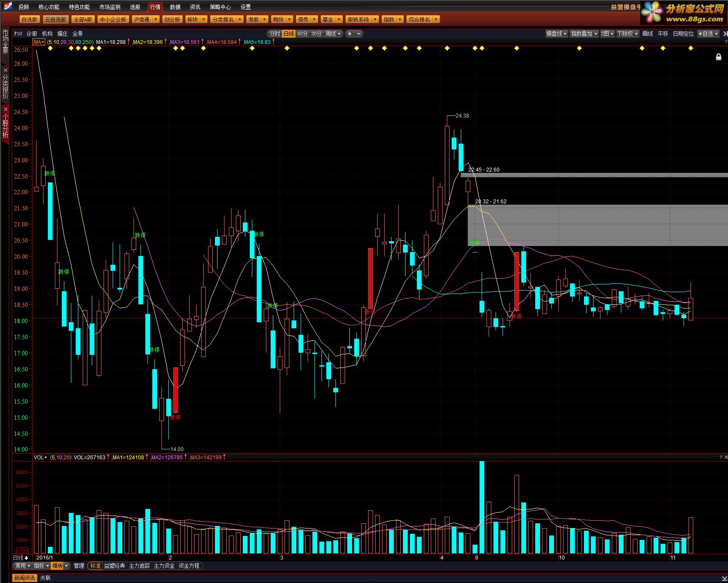Click the zoom out minus button beside 周线
The width and height of the screenshot is (728, 583).
[x=359, y=34]
